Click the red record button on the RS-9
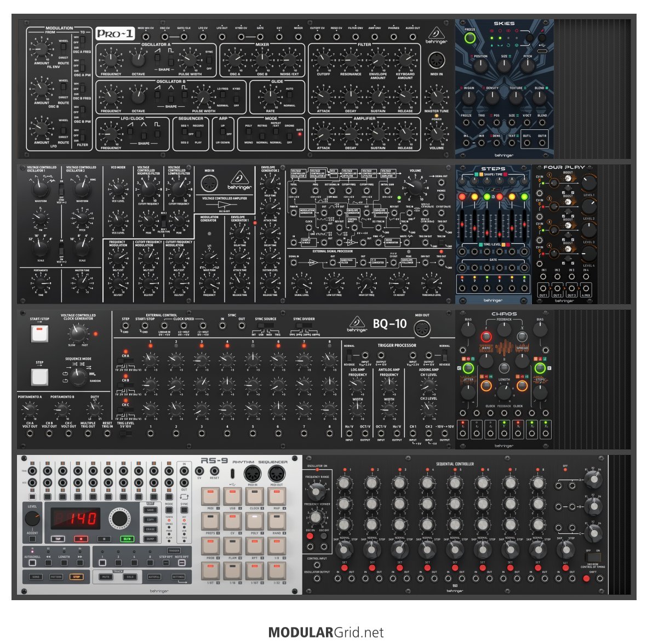Viewport: 653px width, 644px height. tap(81, 539)
